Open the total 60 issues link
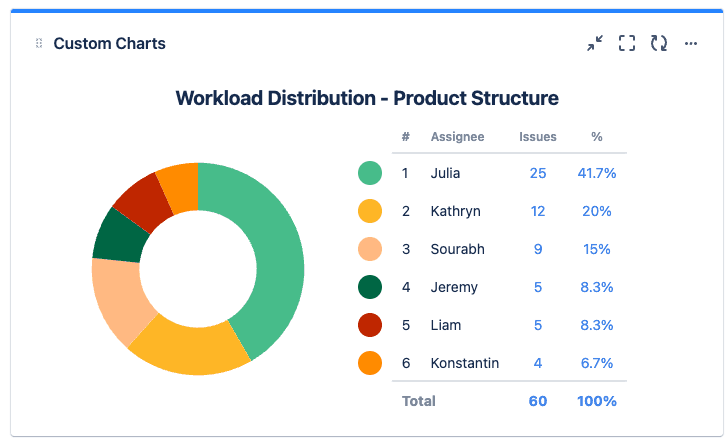This screenshot has width=728, height=445. pos(538,401)
